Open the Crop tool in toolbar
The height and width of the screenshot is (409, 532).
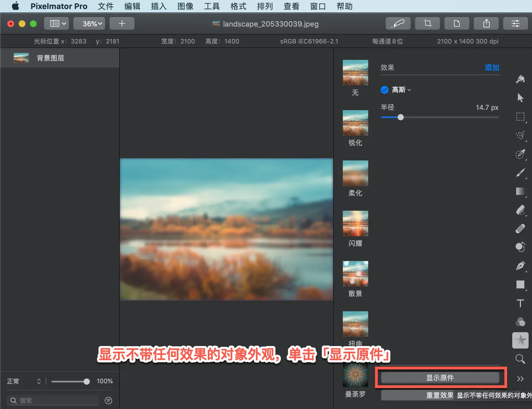(427, 24)
